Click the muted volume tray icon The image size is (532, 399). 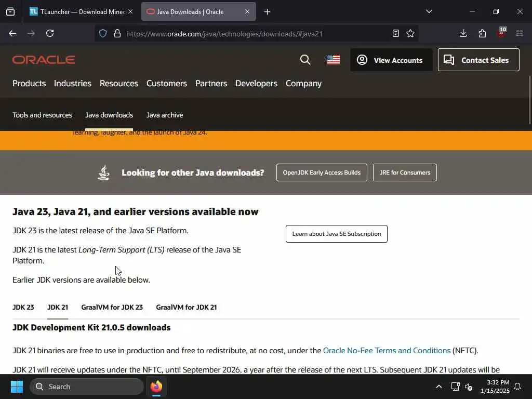click(469, 387)
